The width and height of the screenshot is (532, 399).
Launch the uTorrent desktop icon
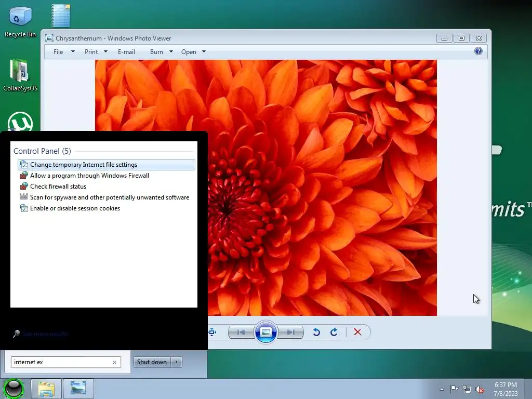[20, 122]
